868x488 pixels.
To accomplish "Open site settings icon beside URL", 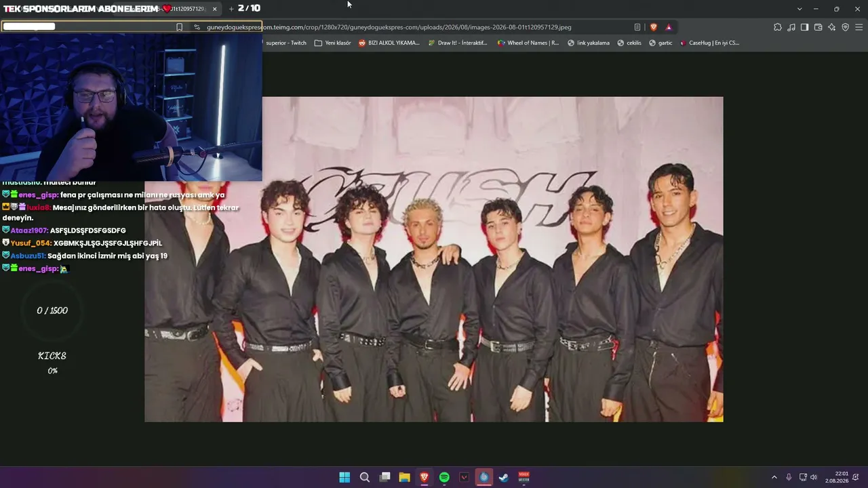I will (x=197, y=27).
